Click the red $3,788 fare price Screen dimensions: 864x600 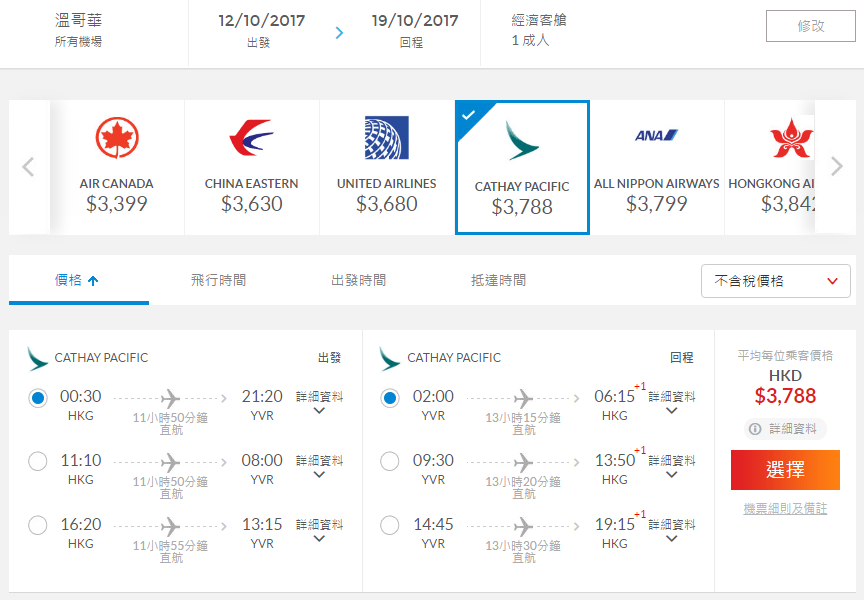pyautogui.click(x=785, y=396)
